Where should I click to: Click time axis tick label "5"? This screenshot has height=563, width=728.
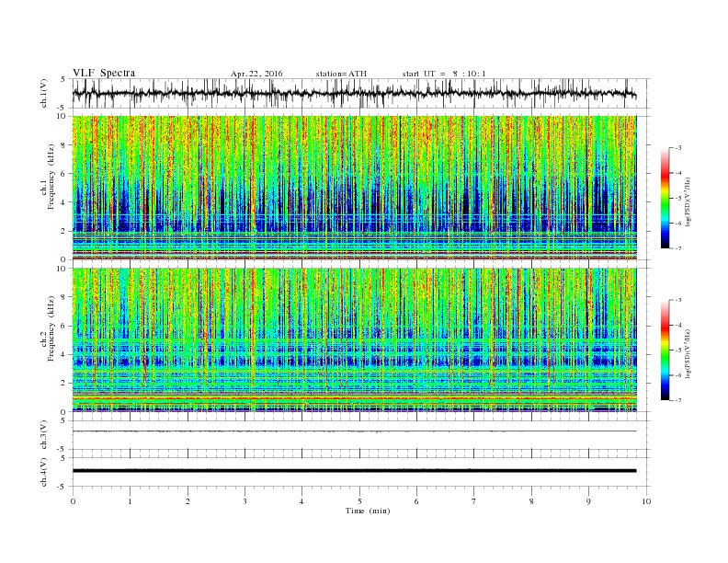click(359, 501)
